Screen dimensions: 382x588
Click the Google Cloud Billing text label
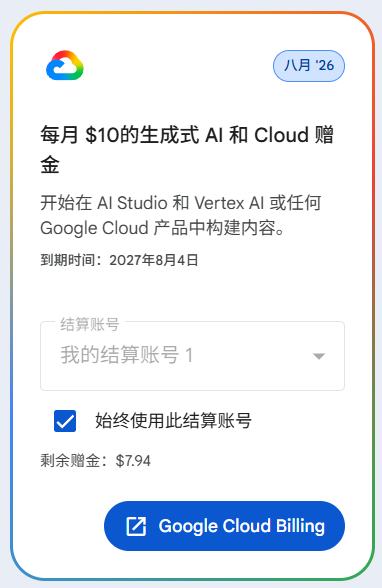coord(241,526)
